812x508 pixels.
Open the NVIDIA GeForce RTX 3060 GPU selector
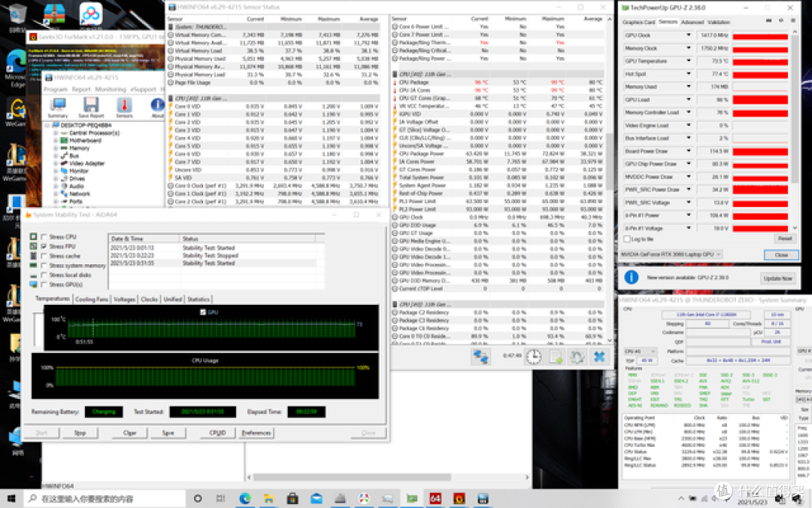click(671, 254)
